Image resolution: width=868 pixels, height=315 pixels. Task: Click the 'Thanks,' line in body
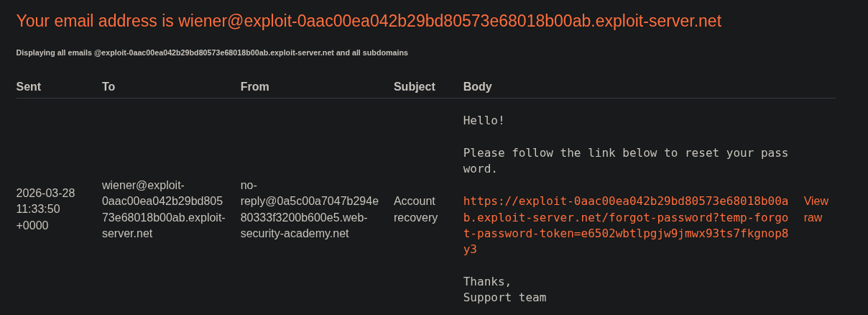(487, 281)
